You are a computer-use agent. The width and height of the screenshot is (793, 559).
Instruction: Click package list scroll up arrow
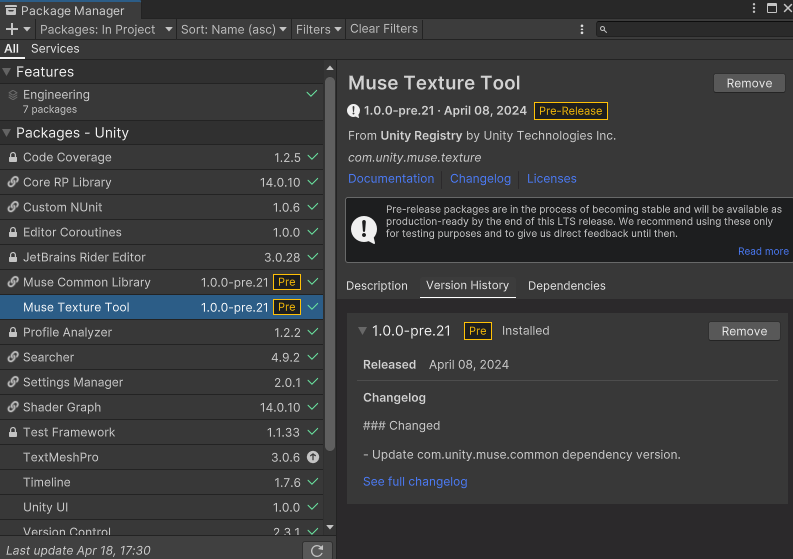(x=330, y=68)
